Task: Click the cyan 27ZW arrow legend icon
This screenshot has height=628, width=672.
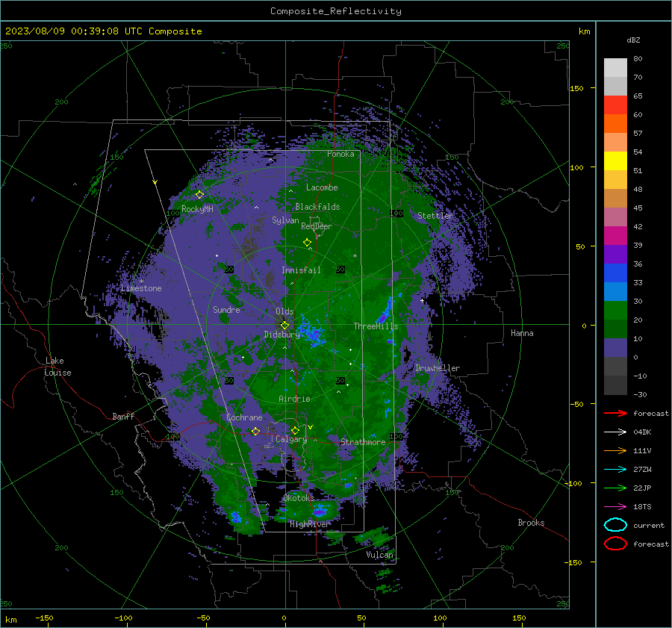Action: (x=615, y=470)
